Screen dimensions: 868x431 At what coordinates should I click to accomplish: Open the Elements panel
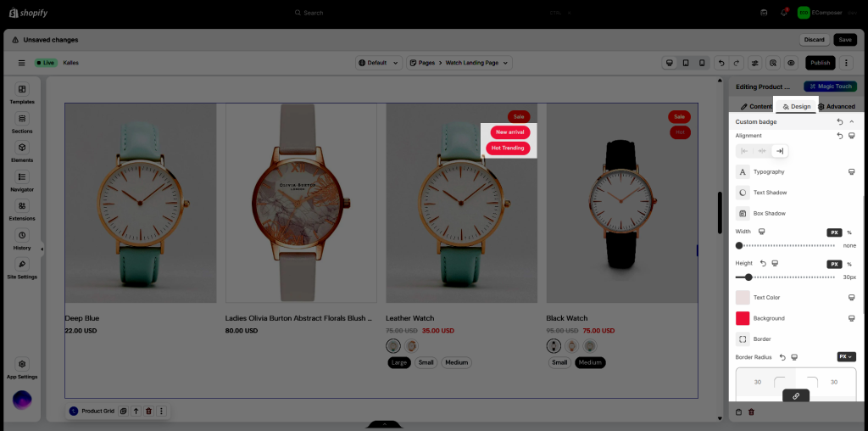[22, 152]
